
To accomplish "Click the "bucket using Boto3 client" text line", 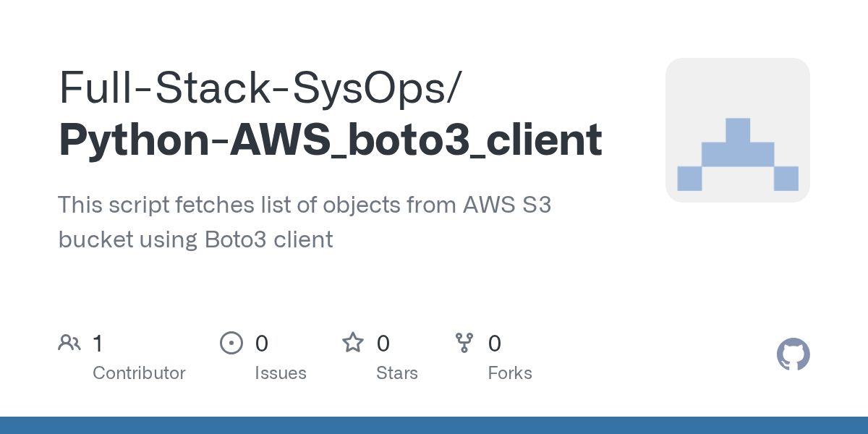I will point(195,239).
